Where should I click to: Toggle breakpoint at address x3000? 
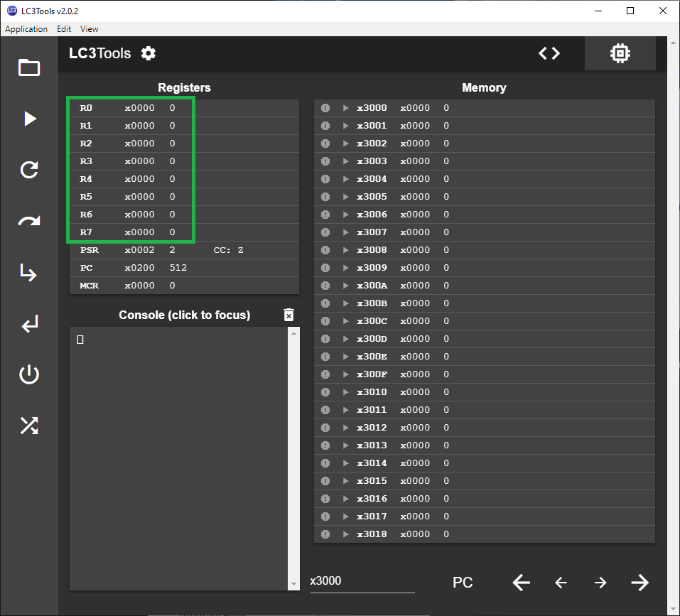point(325,108)
